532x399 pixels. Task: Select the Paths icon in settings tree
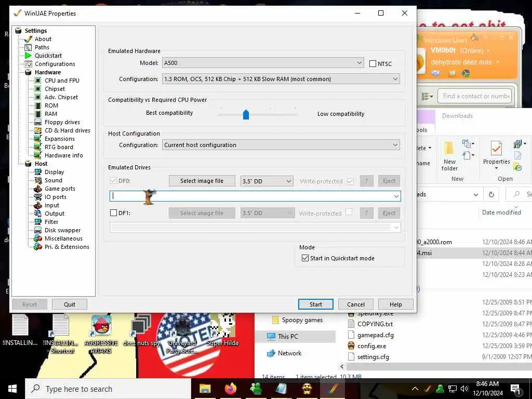tap(29, 47)
